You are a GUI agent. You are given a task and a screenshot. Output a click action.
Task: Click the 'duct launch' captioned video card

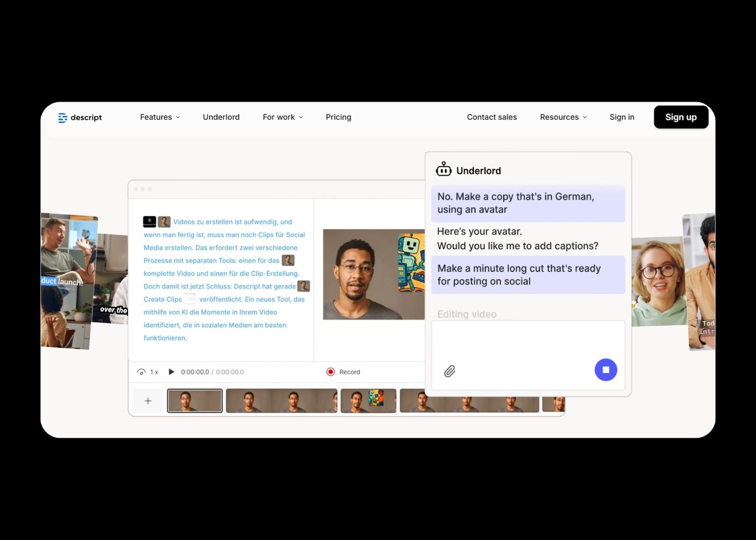[x=69, y=281]
